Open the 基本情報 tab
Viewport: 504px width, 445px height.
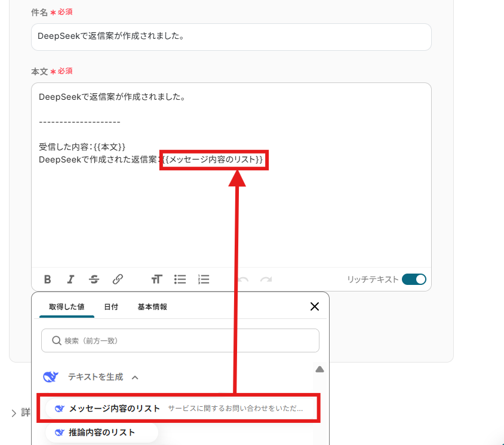tap(152, 307)
